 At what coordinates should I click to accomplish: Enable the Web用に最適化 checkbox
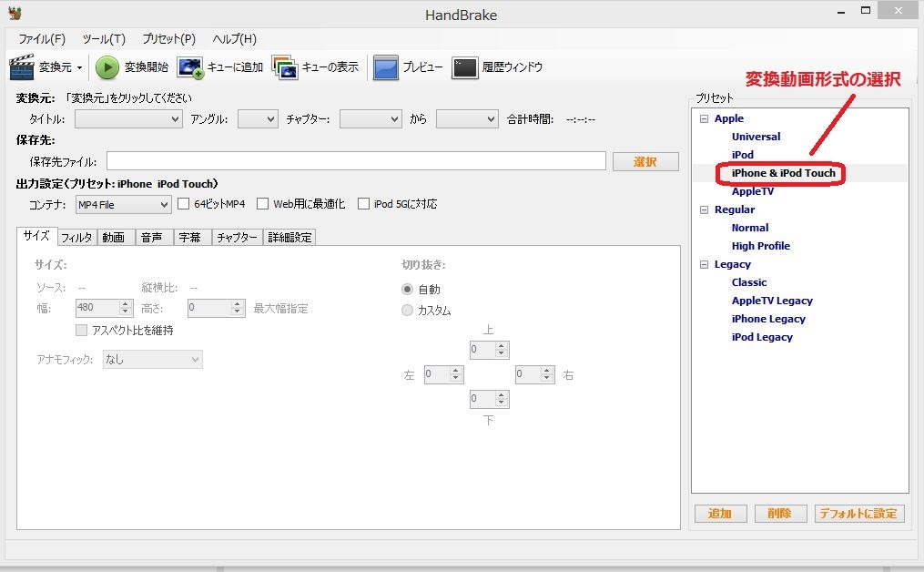[x=263, y=203]
